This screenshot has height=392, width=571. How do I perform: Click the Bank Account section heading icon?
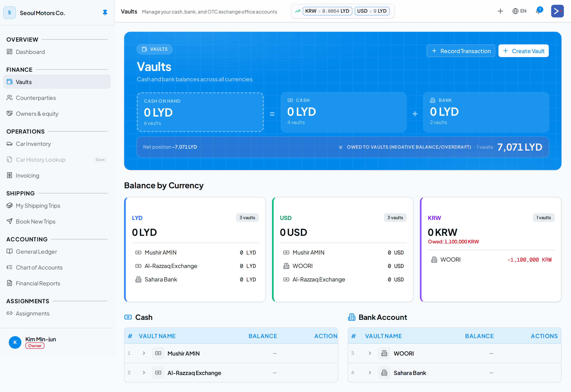352,317
